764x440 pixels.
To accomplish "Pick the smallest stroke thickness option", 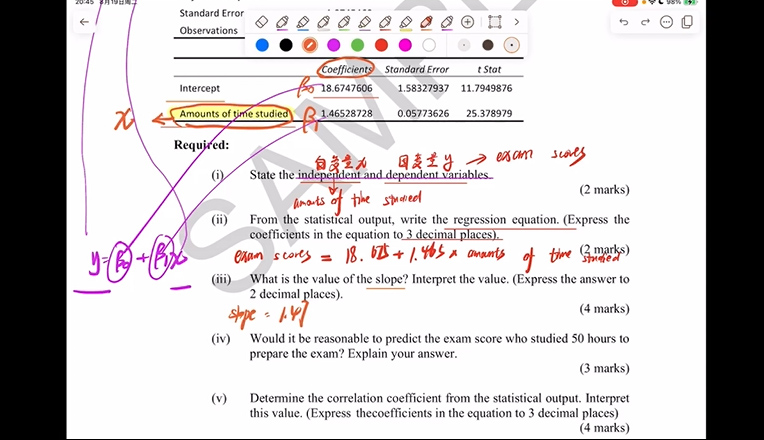I will (463, 45).
